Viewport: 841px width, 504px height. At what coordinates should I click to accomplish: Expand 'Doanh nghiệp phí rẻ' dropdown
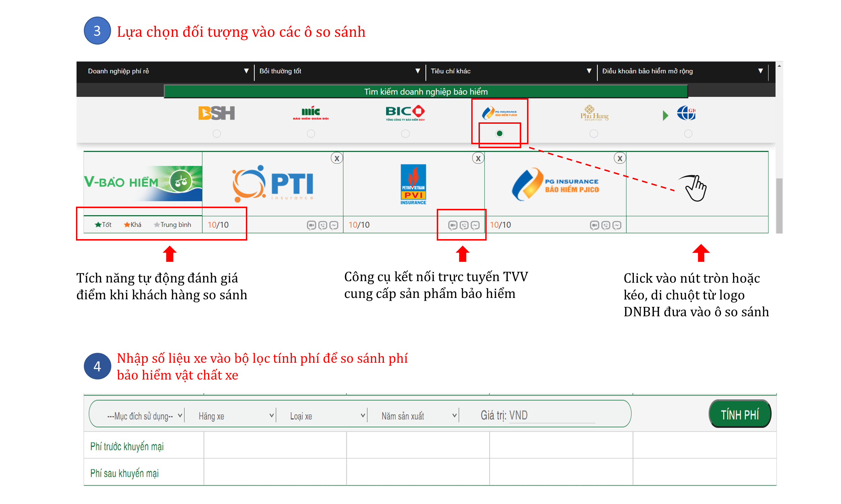(167, 71)
